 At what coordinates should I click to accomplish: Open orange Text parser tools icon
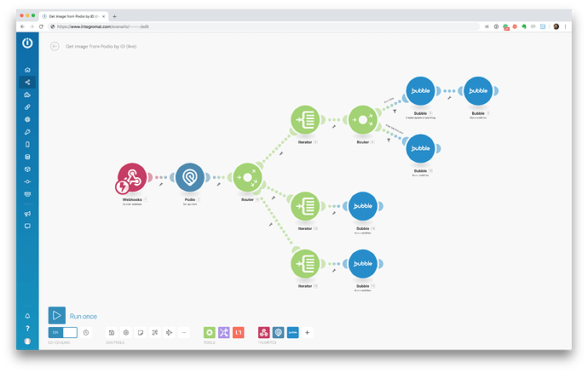click(239, 332)
